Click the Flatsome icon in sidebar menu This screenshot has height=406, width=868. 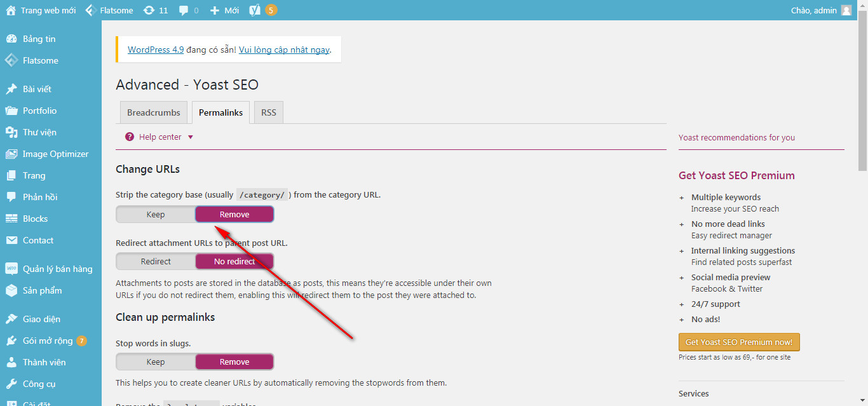pyautogui.click(x=11, y=60)
